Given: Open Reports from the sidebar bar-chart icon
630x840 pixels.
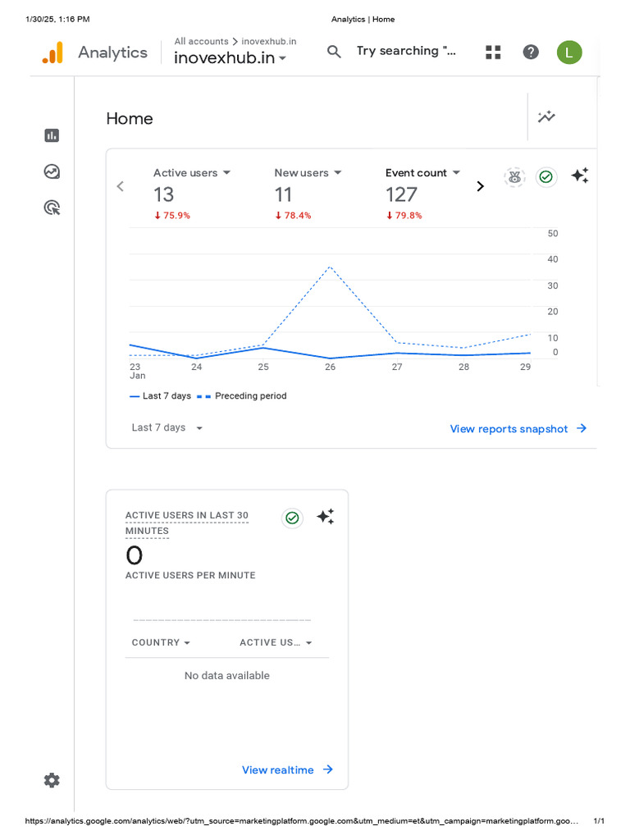Looking at the screenshot, I should (52, 135).
